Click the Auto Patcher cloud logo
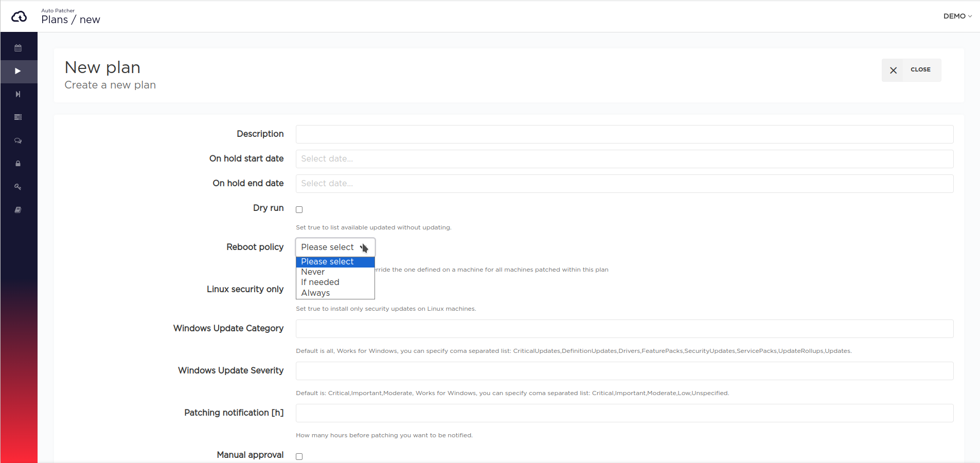 click(x=19, y=16)
